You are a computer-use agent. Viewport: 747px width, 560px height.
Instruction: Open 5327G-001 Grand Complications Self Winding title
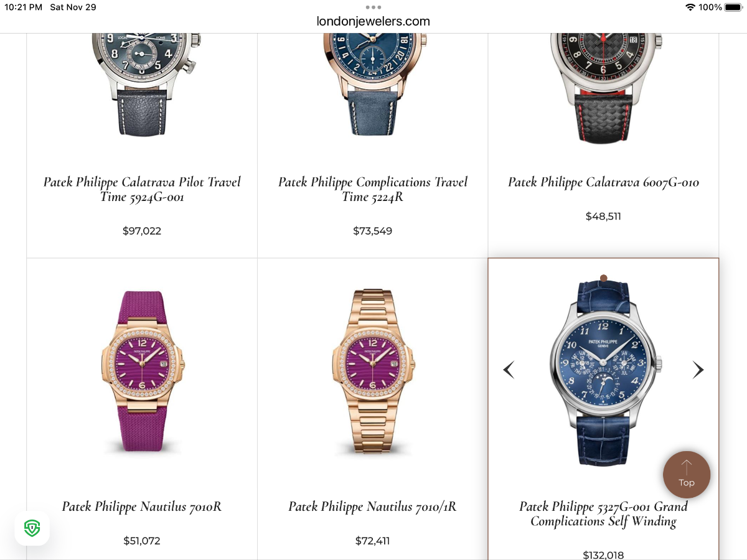(x=603, y=514)
